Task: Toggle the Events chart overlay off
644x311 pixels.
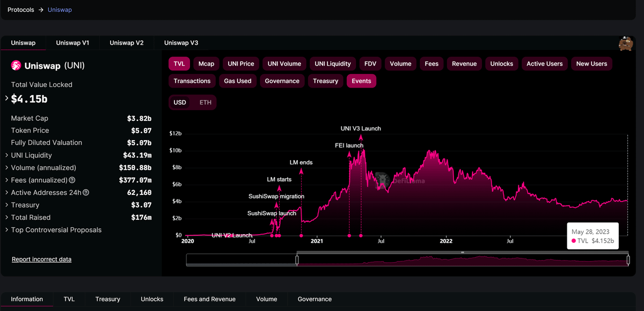Action: [x=361, y=81]
